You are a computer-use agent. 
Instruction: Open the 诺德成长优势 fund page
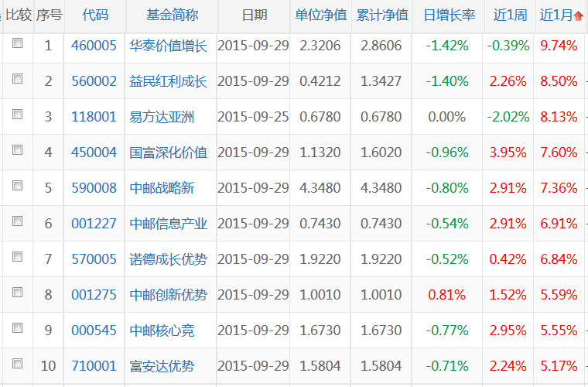pos(168,259)
